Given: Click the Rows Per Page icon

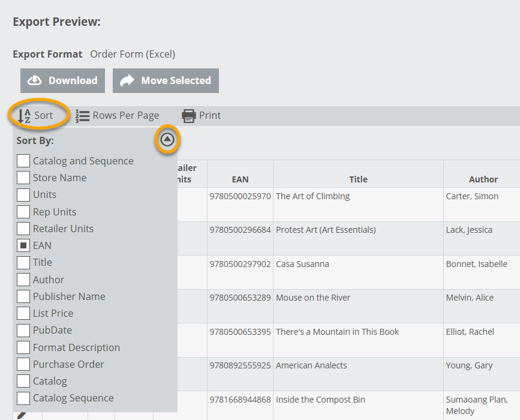Looking at the screenshot, I should click(x=82, y=116).
